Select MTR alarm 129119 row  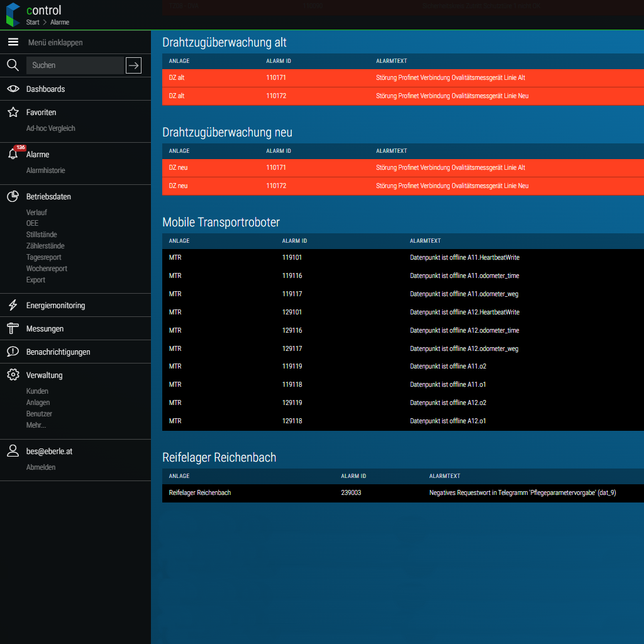pos(403,402)
